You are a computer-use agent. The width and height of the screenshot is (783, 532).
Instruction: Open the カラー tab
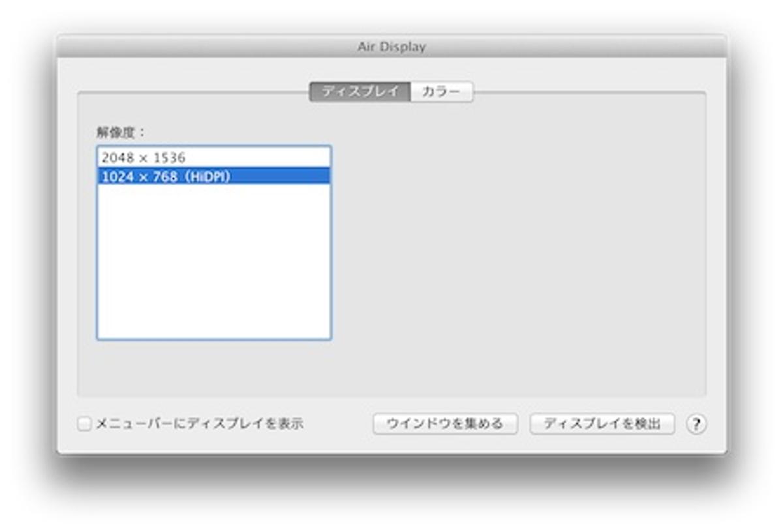[x=441, y=92]
